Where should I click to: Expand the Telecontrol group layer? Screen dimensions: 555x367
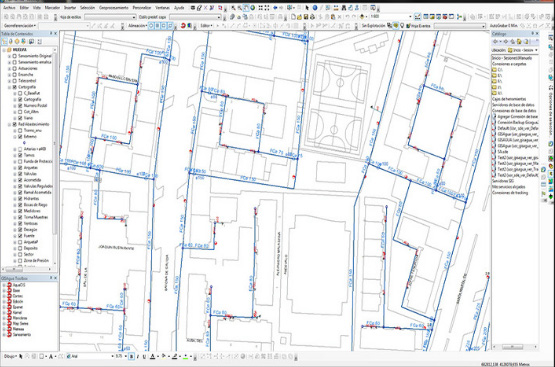[9, 81]
